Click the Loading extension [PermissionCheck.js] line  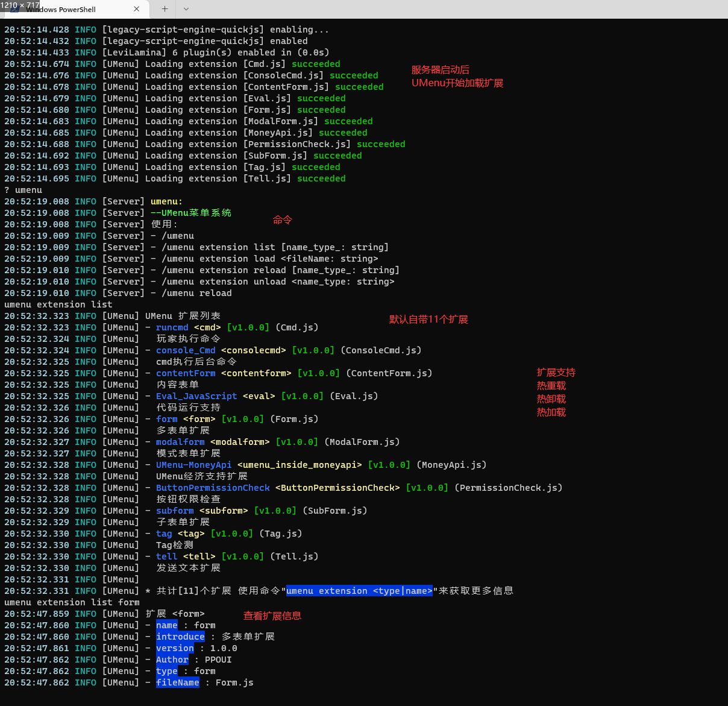point(204,144)
